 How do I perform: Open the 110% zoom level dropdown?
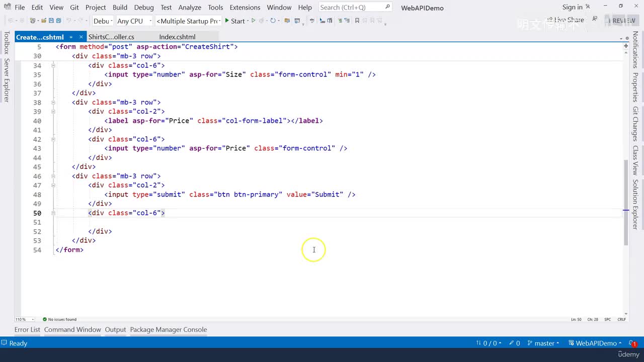pyautogui.click(x=25, y=319)
